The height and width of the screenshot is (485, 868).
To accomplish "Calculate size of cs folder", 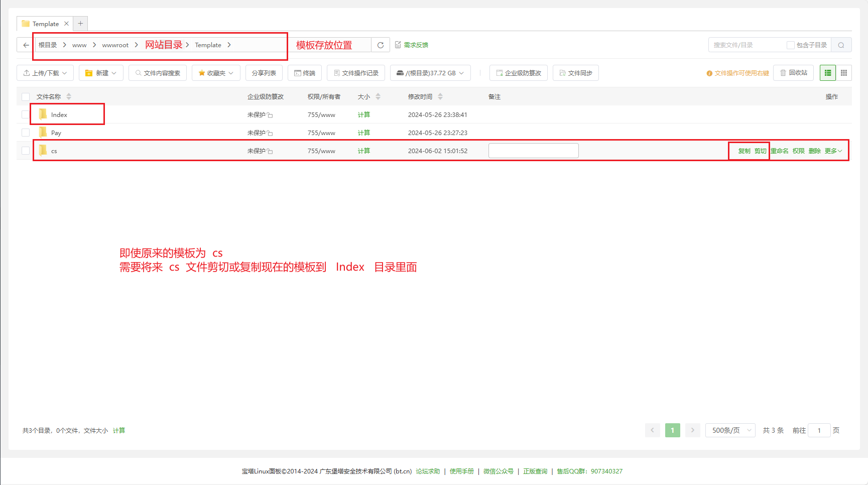I will click(364, 151).
